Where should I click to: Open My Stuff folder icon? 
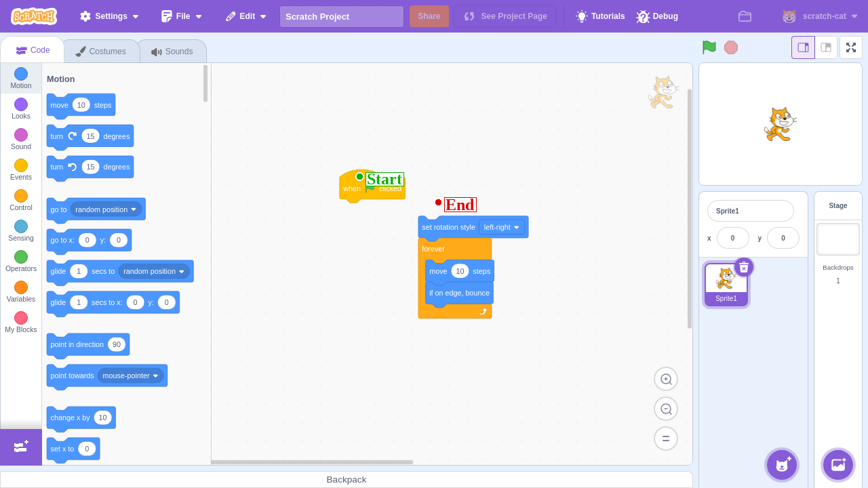pos(745,16)
